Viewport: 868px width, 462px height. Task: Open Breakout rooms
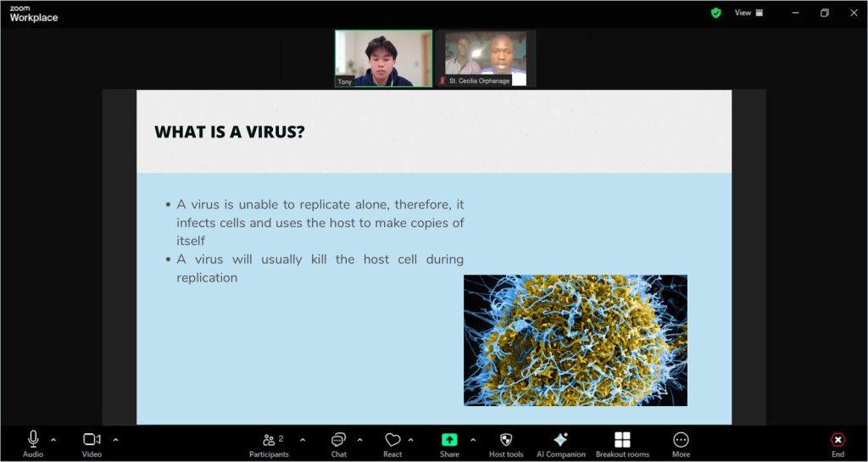point(622,444)
